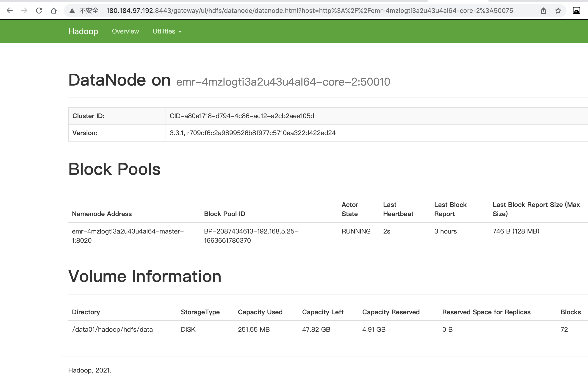Click the Block Pool ID column header
Viewport: 588px width, 384px height.
pyautogui.click(x=224, y=214)
